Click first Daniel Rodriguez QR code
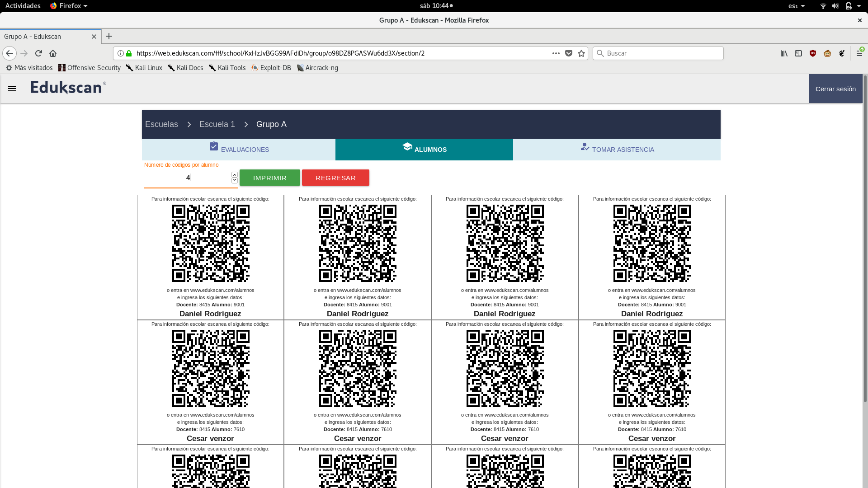 pos(211,243)
